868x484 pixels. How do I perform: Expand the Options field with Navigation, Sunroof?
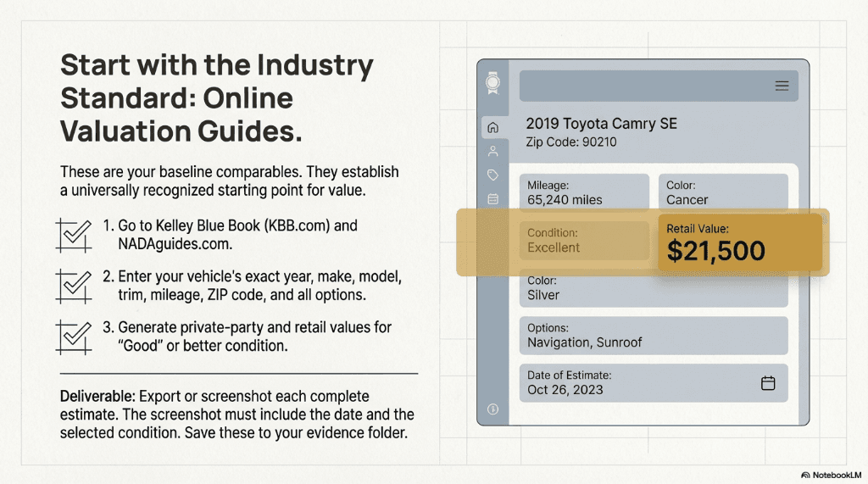coord(653,336)
